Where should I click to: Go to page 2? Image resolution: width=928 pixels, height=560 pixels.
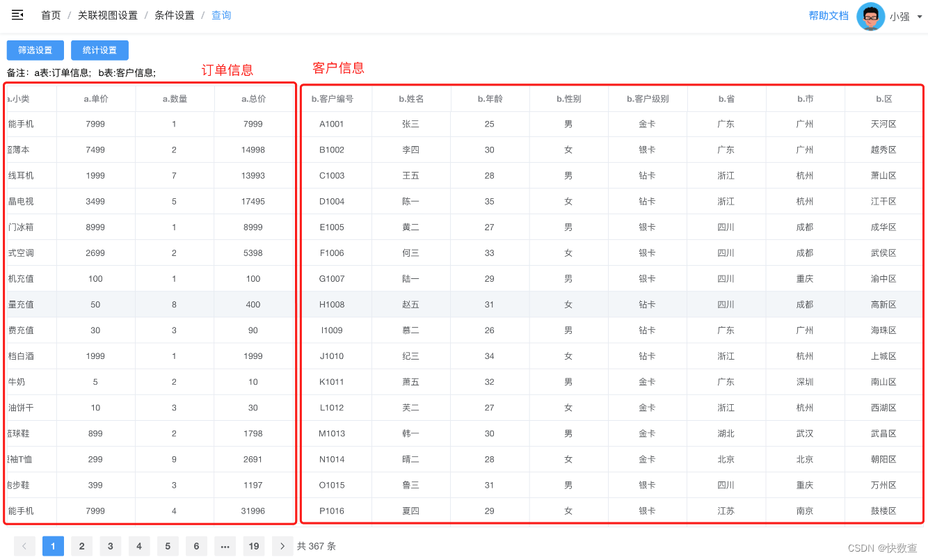[x=81, y=546]
